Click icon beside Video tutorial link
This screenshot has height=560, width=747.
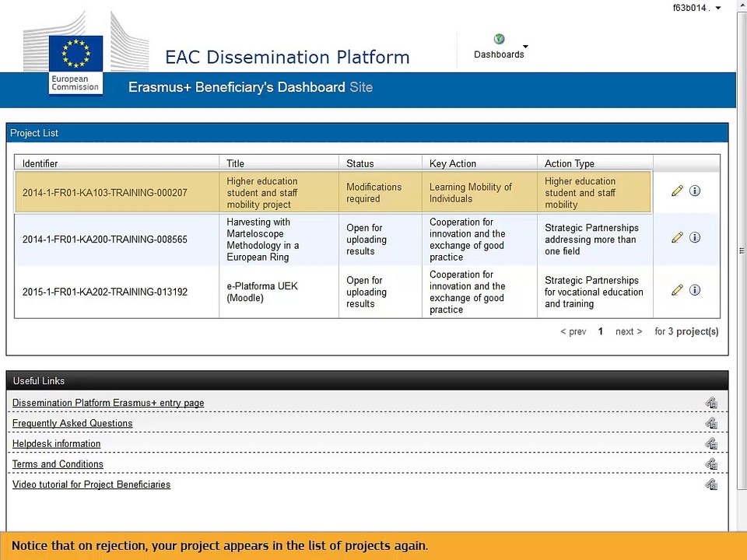711,485
